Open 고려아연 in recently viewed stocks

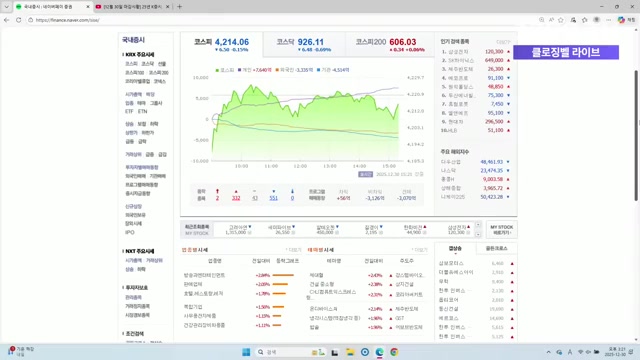[238, 227]
